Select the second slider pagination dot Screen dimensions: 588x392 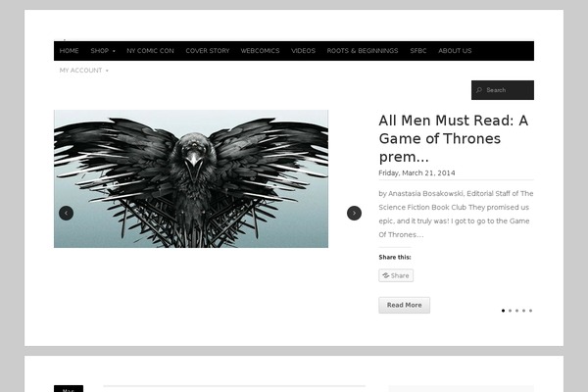510,311
